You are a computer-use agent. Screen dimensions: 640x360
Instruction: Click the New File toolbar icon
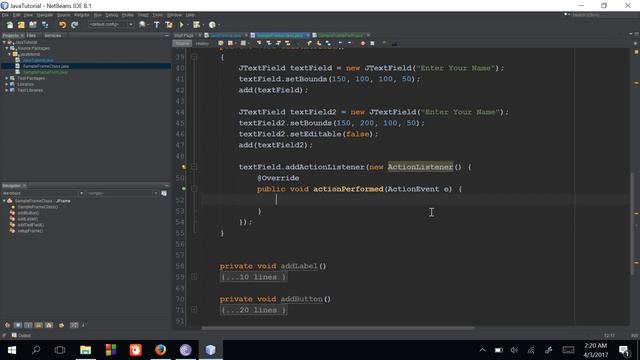point(9,25)
